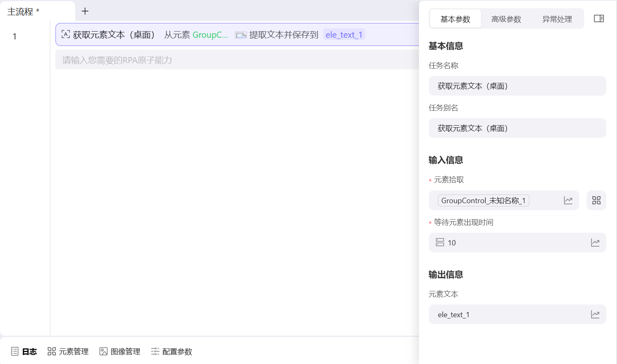This screenshot has height=364, width=617.
Task: Add a new flow with the plus button
Action: pyautogui.click(x=85, y=11)
